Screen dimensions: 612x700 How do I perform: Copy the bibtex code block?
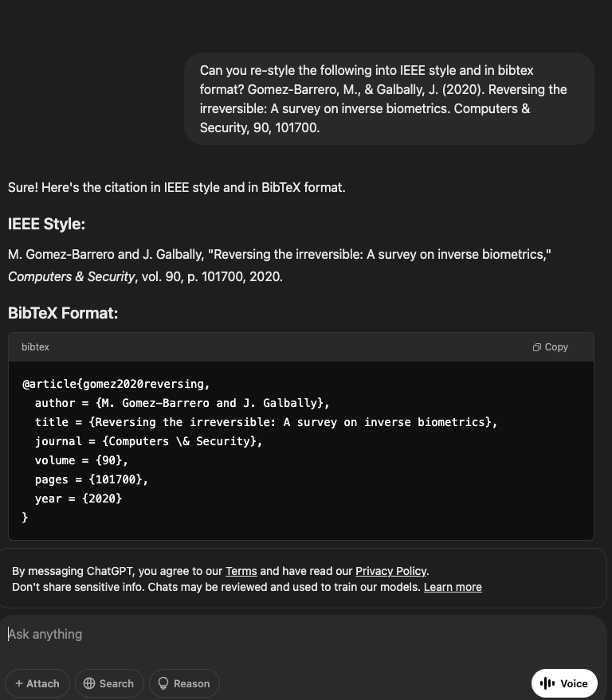[x=550, y=347]
